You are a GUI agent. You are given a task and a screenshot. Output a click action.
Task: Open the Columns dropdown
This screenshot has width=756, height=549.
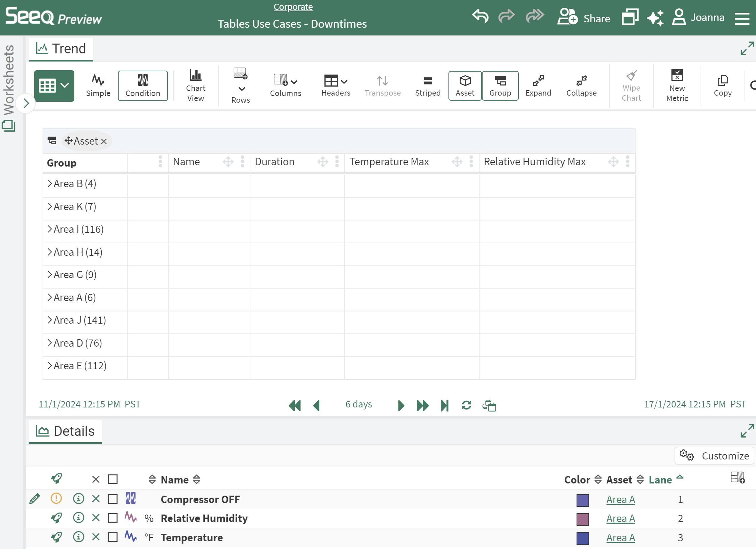point(286,86)
